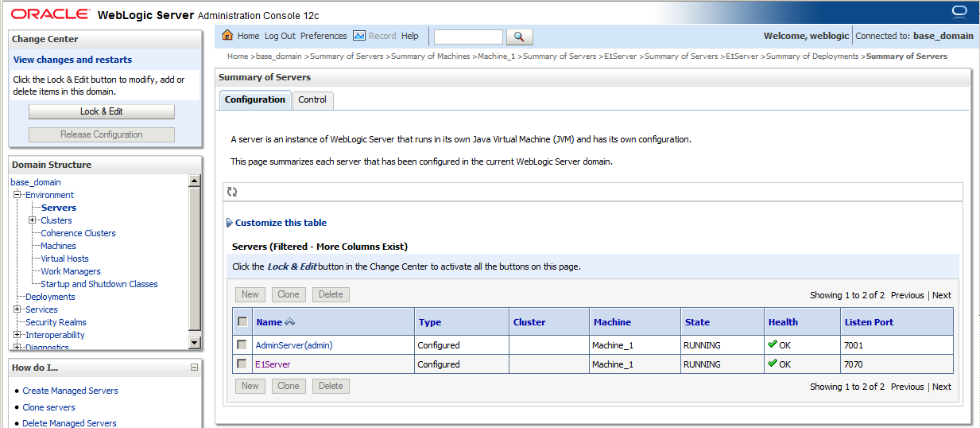Select Machines in Domain Structure tree
980x428 pixels.
click(58, 246)
